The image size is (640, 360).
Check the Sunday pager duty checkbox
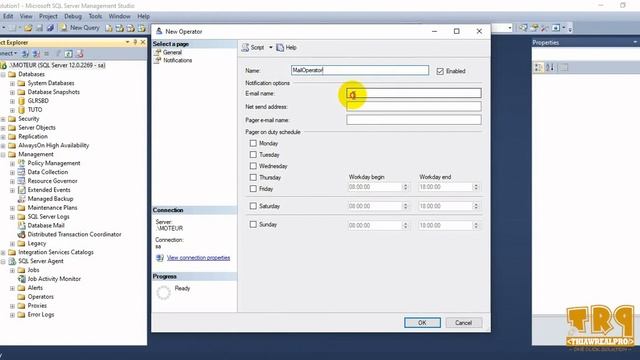[253, 224]
